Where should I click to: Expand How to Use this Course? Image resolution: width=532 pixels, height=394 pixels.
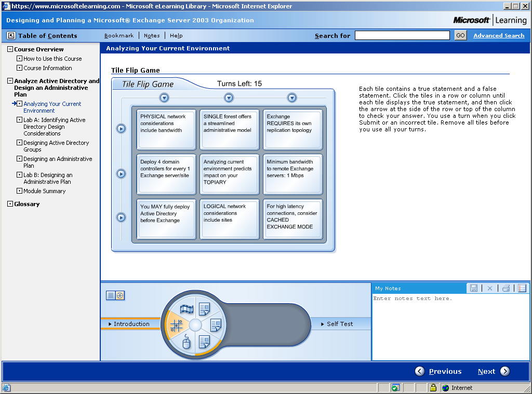[19, 58]
